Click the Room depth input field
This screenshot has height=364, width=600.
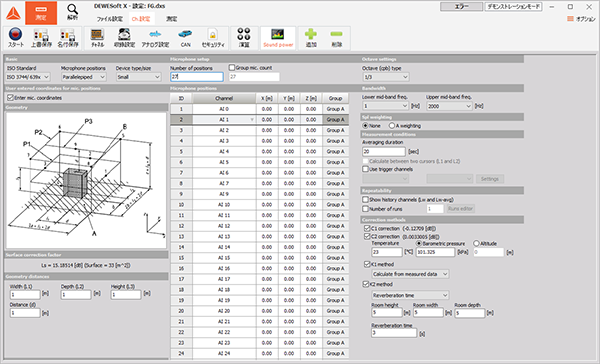pyautogui.click(x=470, y=313)
